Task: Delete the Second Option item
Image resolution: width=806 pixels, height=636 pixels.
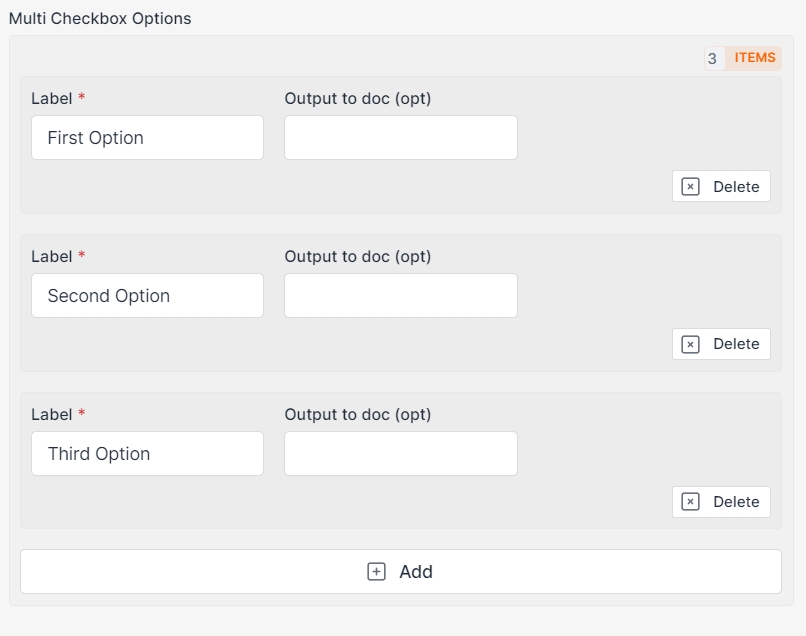Action: coord(721,344)
